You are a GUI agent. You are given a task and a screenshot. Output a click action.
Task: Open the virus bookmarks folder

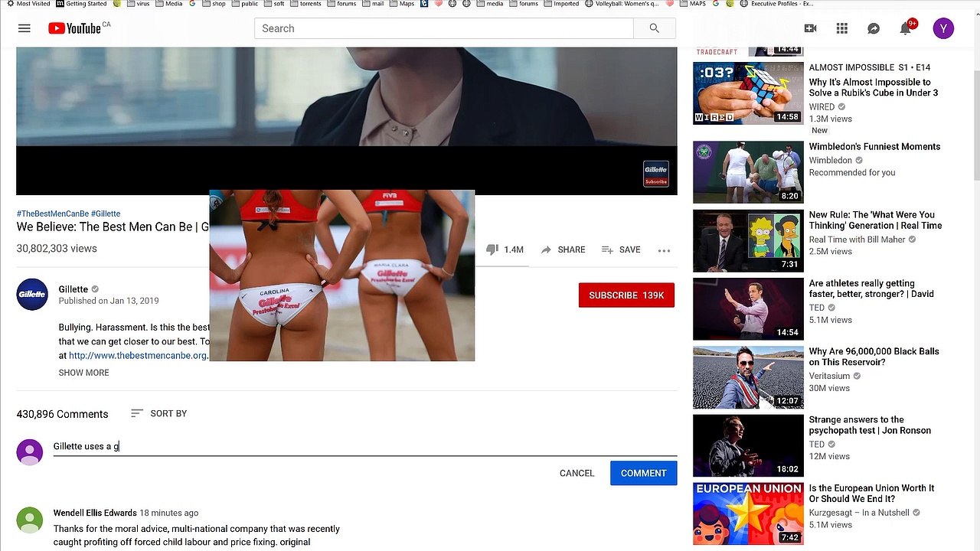click(x=137, y=4)
